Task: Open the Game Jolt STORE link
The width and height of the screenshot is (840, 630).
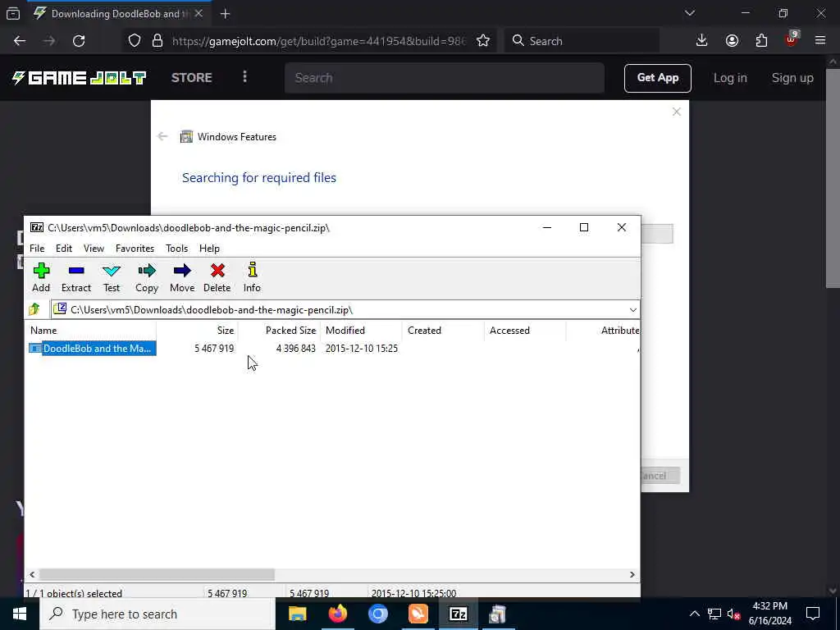Action: click(192, 78)
